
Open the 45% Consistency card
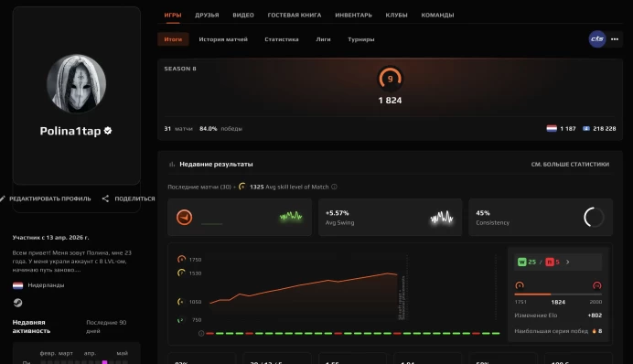(541, 217)
